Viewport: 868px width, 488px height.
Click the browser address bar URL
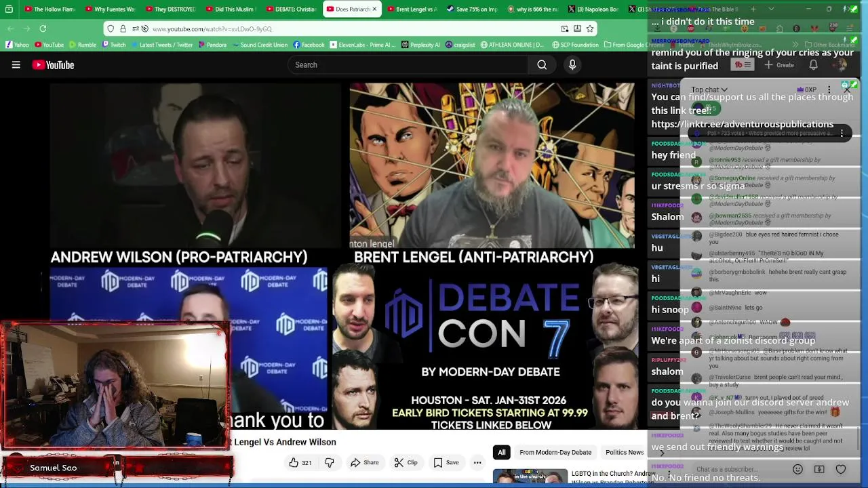212,29
